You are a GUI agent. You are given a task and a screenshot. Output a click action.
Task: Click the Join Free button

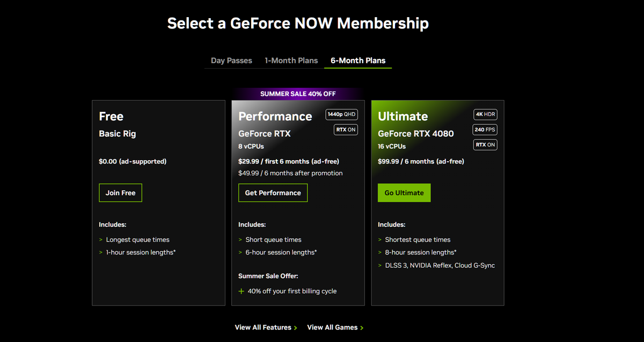(x=120, y=192)
